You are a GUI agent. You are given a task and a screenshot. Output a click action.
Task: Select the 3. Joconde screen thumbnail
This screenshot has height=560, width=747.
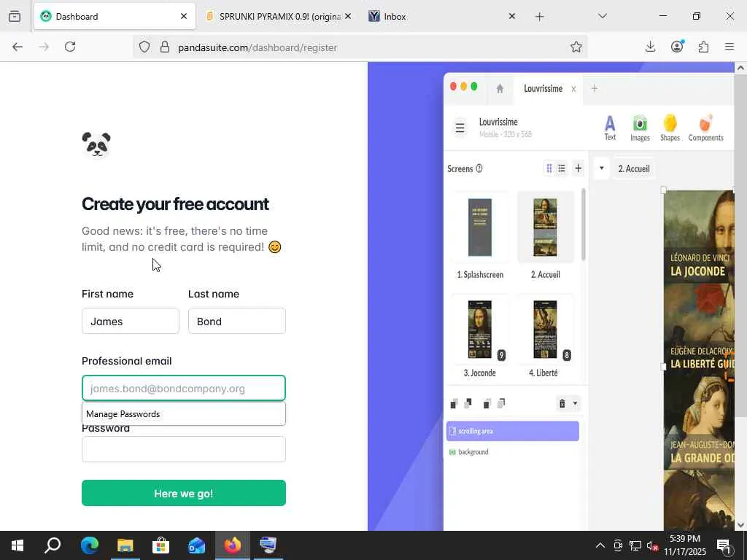point(480,330)
